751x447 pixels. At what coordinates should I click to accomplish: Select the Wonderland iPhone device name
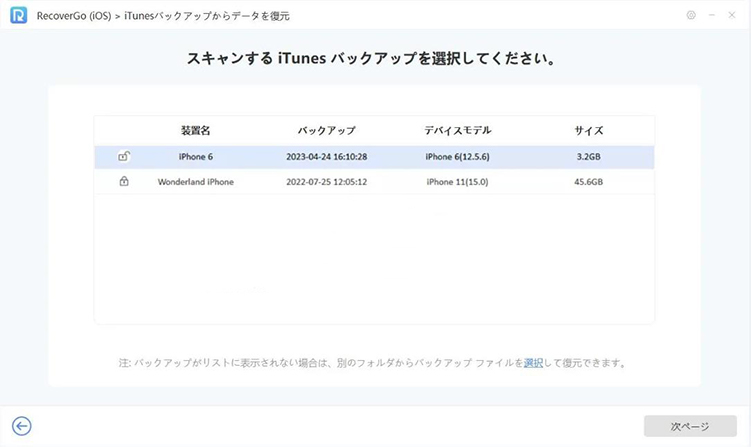(x=196, y=182)
